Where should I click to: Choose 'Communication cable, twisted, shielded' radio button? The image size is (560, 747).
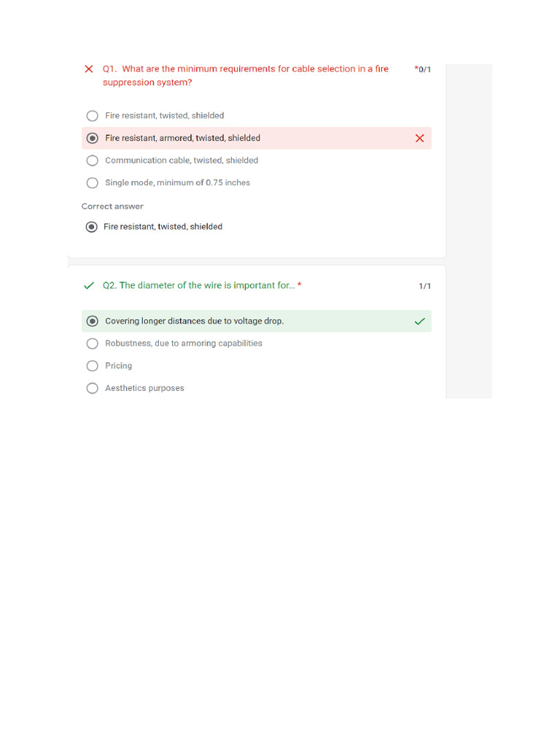tap(93, 160)
